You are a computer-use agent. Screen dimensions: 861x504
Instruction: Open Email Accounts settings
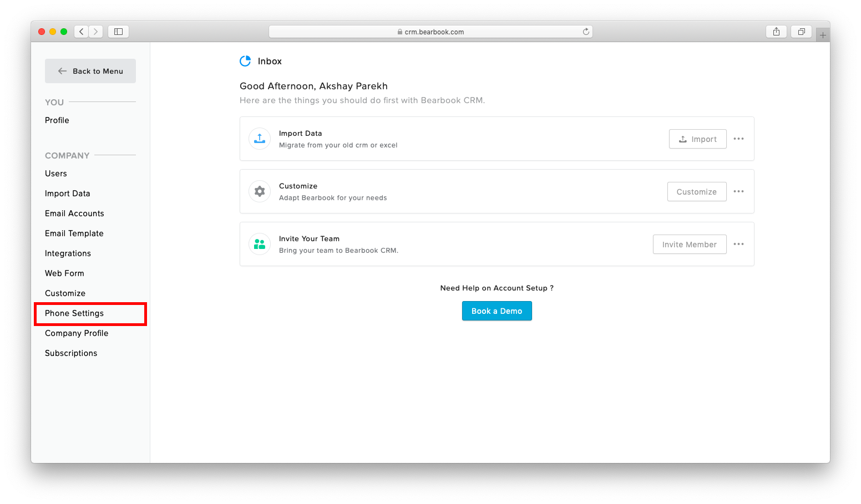coord(74,213)
